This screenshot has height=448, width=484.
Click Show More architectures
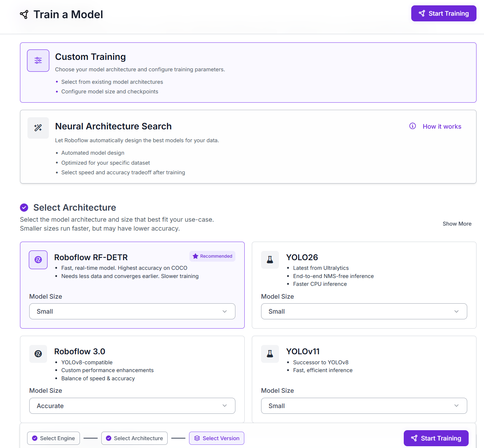[457, 224]
